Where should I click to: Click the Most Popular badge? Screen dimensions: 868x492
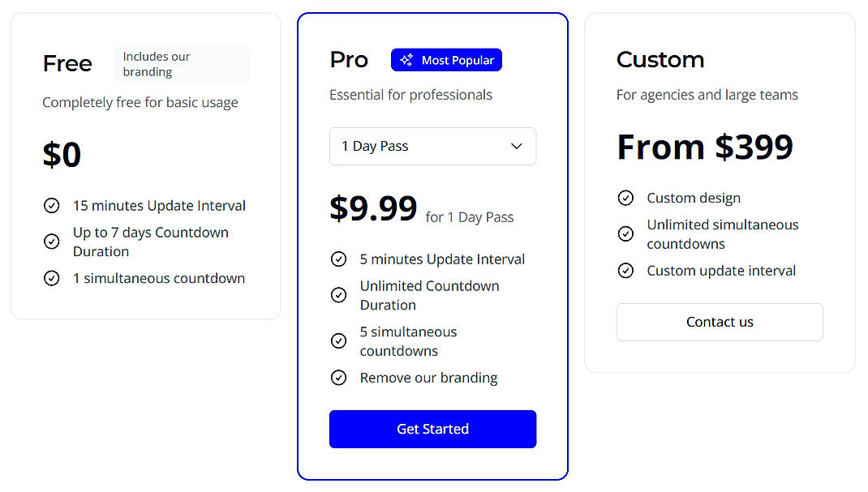point(446,59)
